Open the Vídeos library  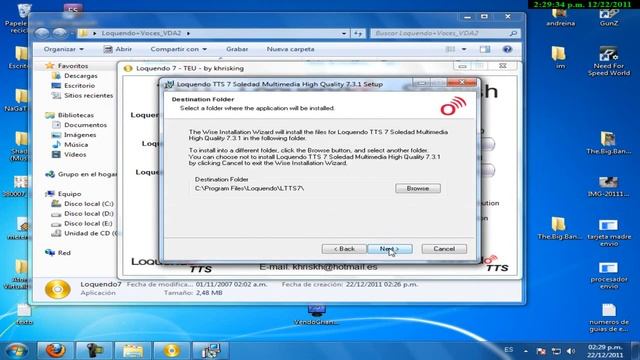tap(75, 154)
